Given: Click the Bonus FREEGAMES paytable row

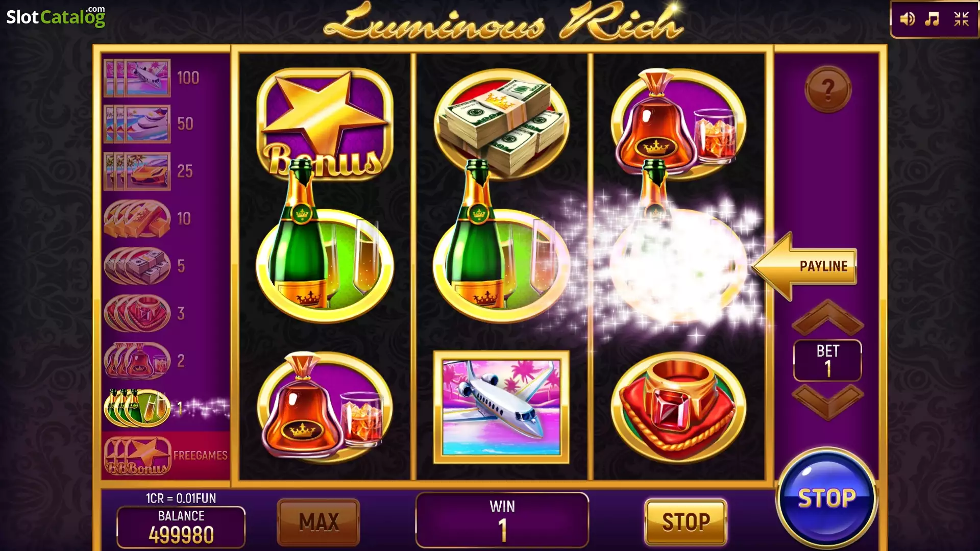Looking at the screenshot, I should (166, 456).
